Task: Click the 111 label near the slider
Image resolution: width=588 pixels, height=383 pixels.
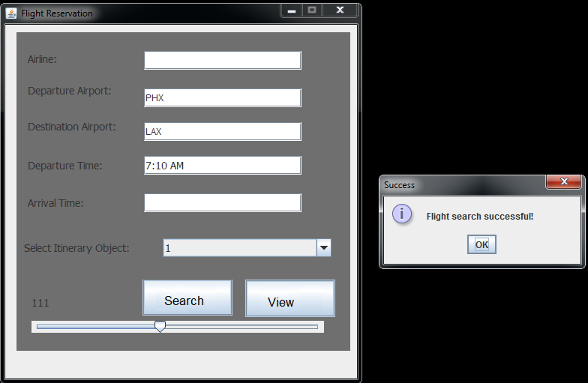Action: (x=40, y=303)
